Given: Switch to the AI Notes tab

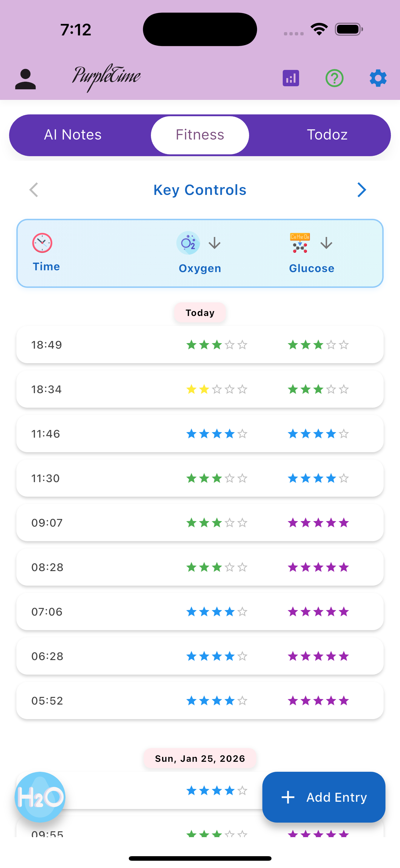Looking at the screenshot, I should click(x=73, y=135).
